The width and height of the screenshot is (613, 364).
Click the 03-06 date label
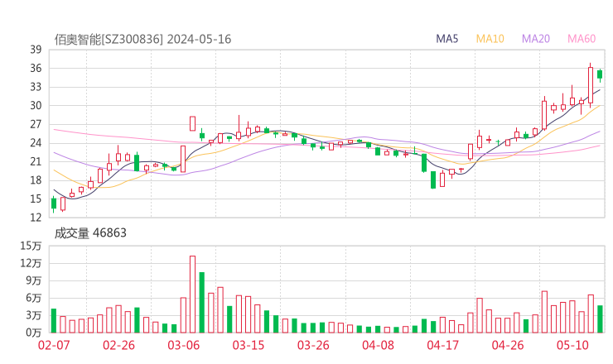(184, 345)
